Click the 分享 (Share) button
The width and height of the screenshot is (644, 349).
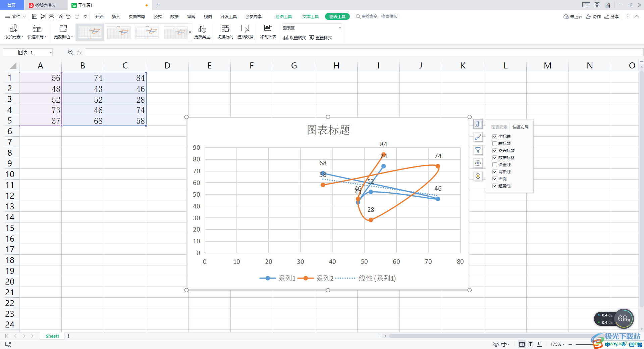click(x=612, y=16)
